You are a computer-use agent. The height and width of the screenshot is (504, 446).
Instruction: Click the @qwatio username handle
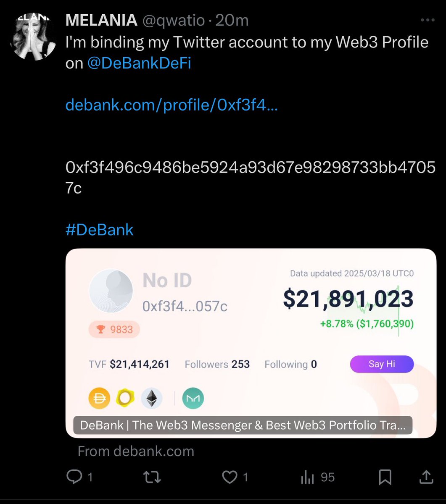pyautogui.click(x=174, y=20)
